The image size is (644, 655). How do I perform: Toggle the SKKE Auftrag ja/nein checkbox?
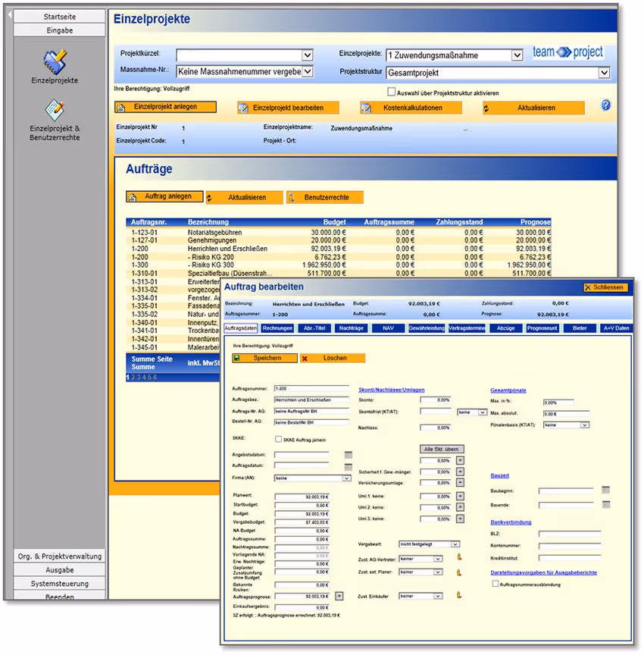coord(278,440)
